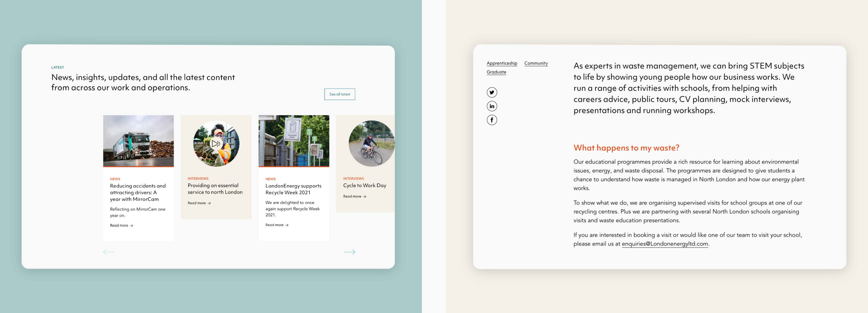
Task: Click the Facebook share icon
Action: point(492,120)
